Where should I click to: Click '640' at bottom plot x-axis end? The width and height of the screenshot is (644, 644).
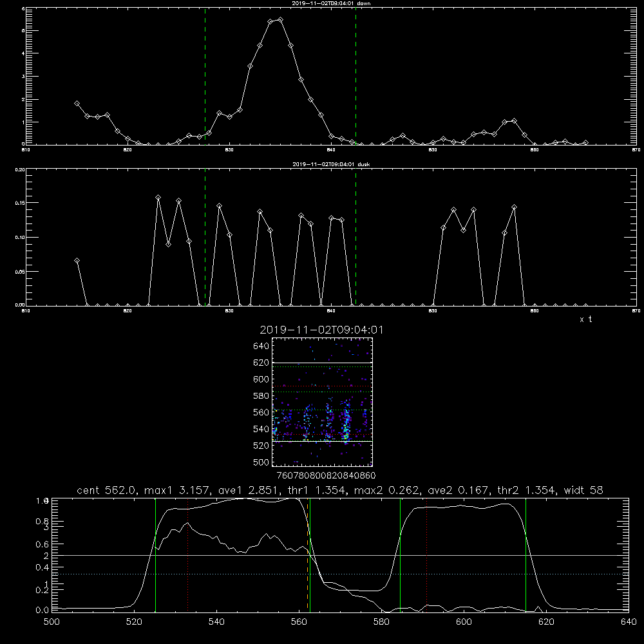tap(629, 622)
